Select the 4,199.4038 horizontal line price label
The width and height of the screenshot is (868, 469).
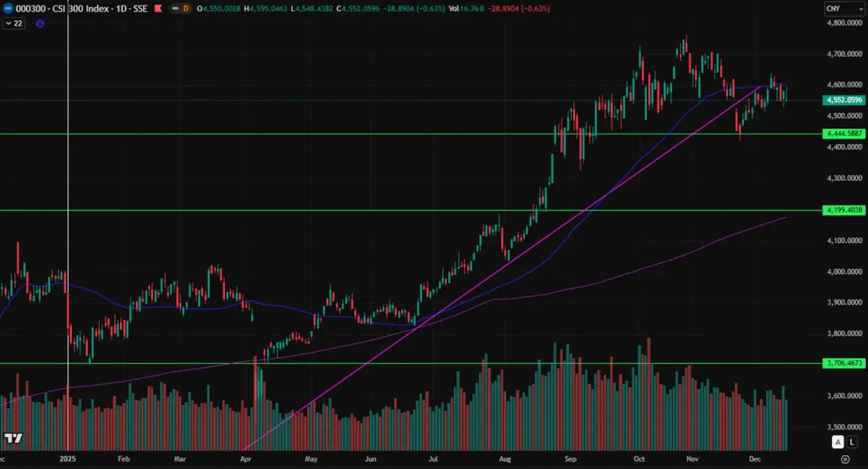[x=843, y=210]
